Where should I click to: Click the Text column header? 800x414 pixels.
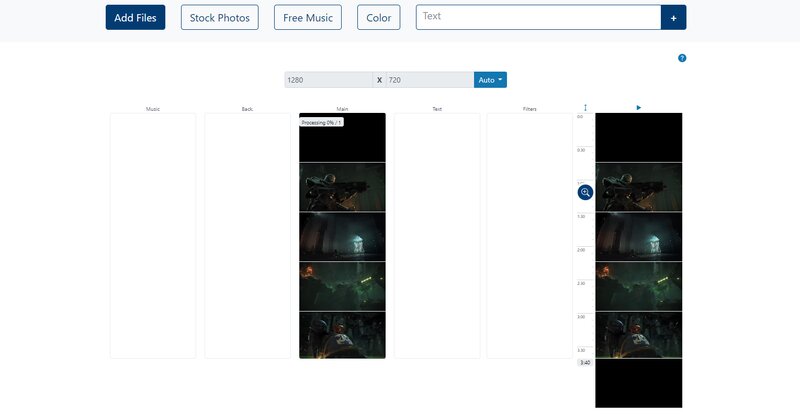(437, 109)
